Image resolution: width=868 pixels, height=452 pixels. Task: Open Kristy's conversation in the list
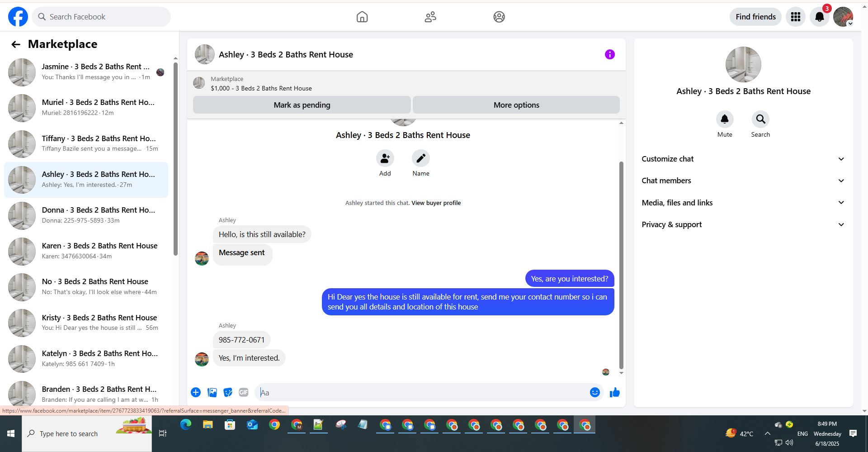point(86,323)
